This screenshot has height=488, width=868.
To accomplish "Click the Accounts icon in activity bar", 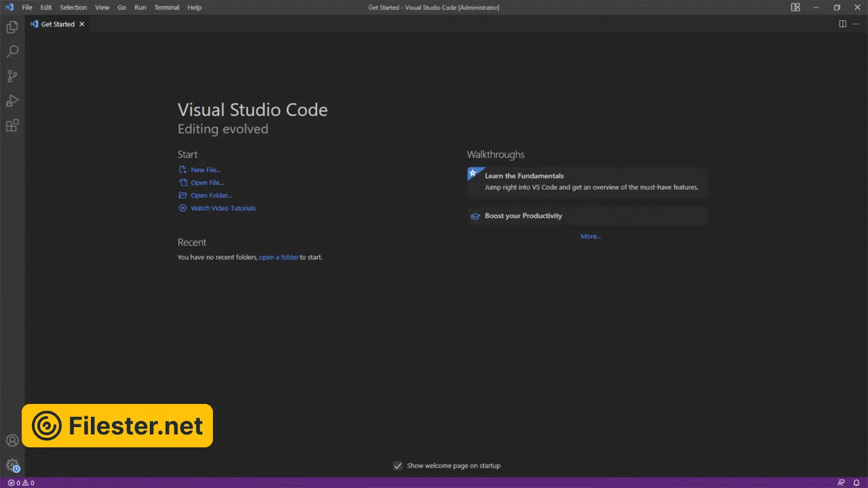I will 12,441.
